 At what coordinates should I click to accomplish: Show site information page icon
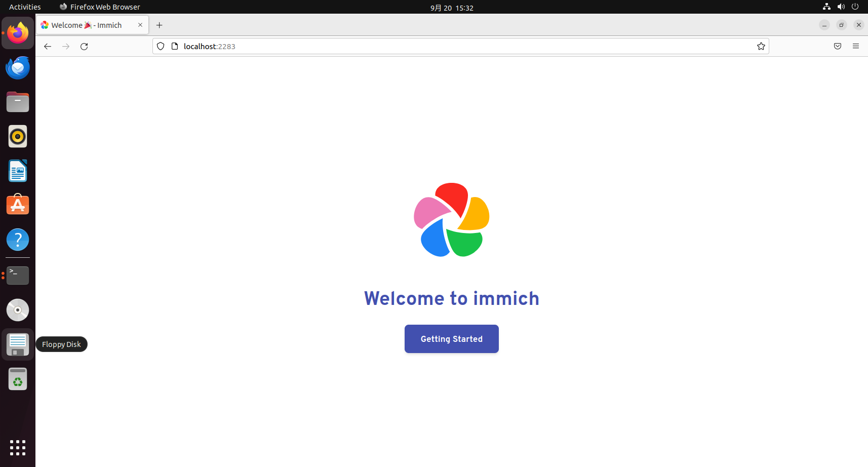pos(175,46)
